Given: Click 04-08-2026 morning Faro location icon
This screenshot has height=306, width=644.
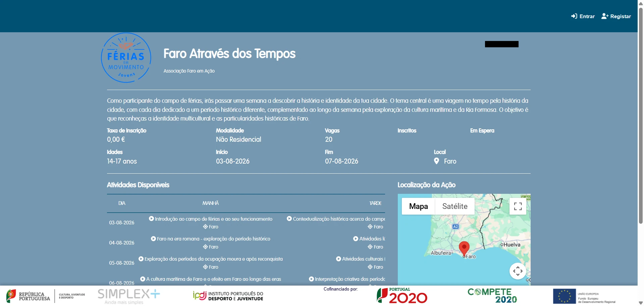Looking at the screenshot, I should click(205, 247).
